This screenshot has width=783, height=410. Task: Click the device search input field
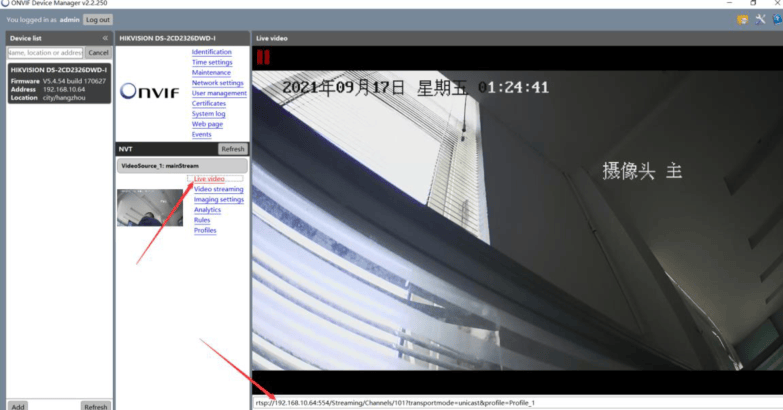pyautogui.click(x=45, y=52)
